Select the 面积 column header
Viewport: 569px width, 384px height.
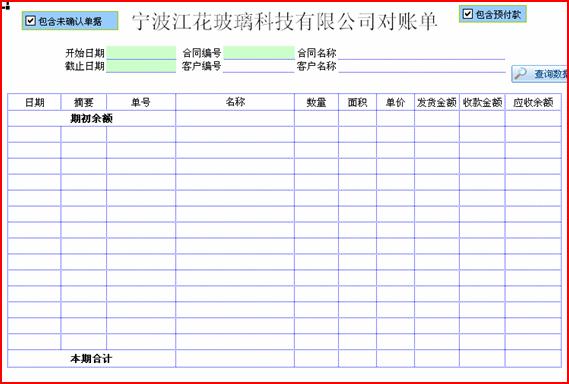[357, 102]
